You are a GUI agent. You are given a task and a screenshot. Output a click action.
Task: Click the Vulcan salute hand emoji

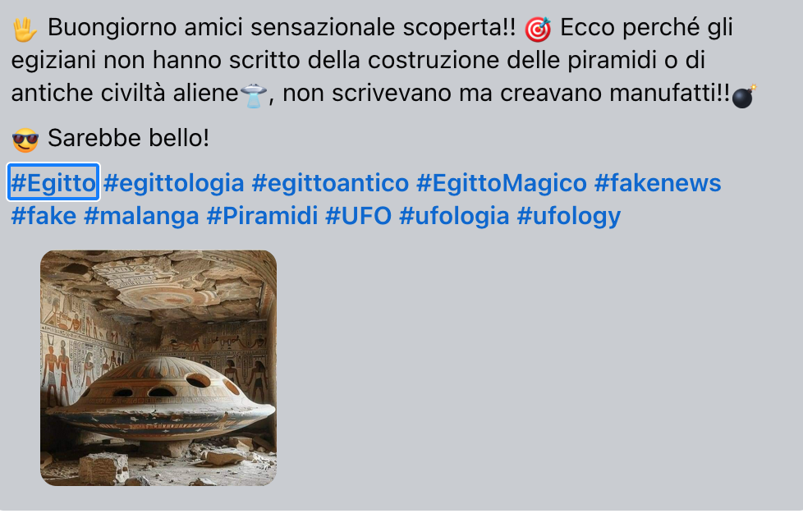coord(25,30)
